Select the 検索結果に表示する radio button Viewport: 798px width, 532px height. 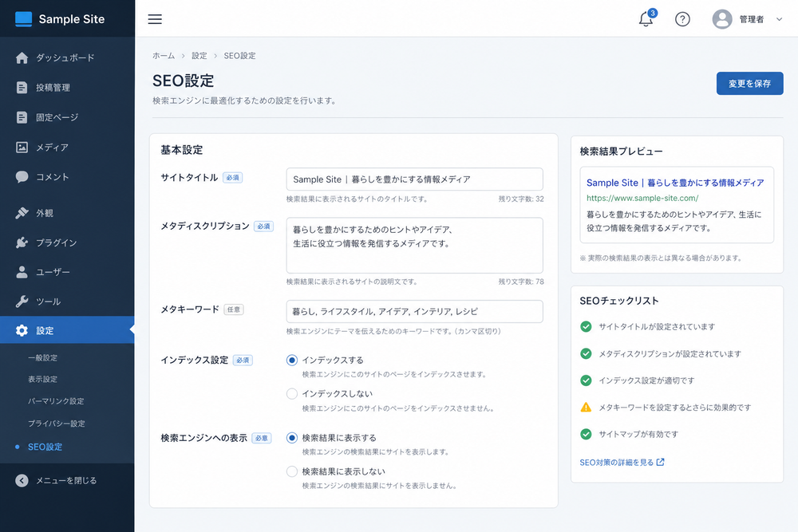click(291, 438)
